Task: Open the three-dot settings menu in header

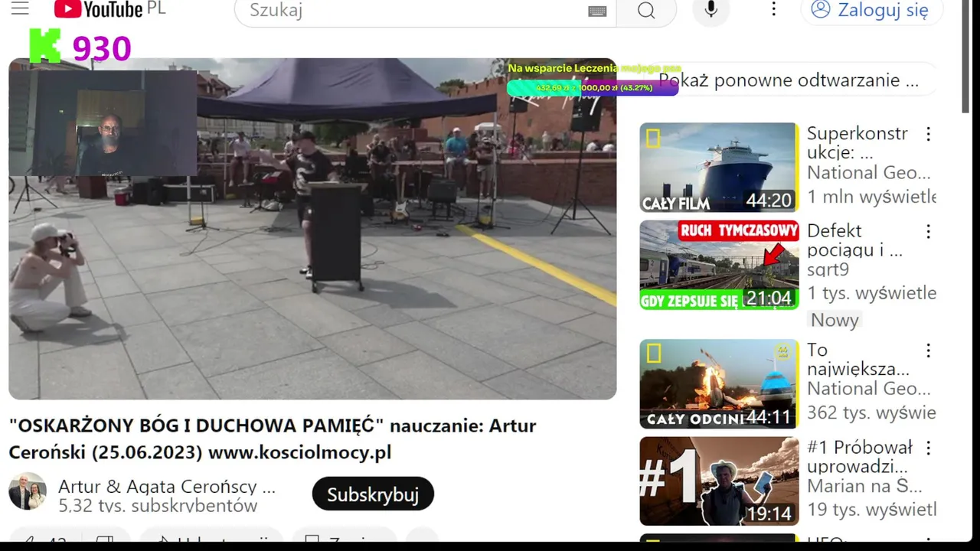Action: pos(773,9)
